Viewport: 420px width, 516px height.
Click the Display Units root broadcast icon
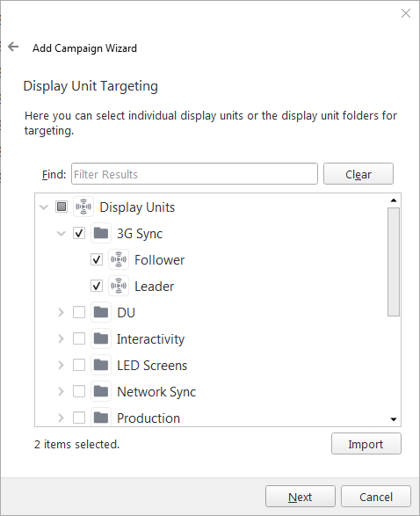tap(83, 207)
